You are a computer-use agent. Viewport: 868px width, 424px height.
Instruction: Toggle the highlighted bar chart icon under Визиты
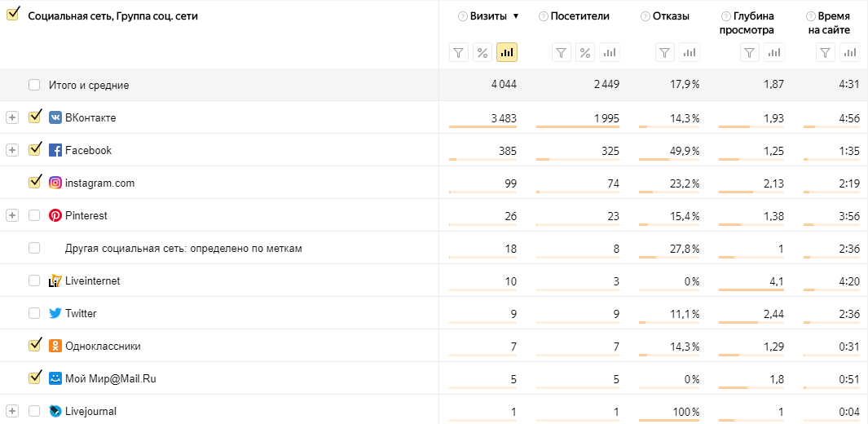507,53
